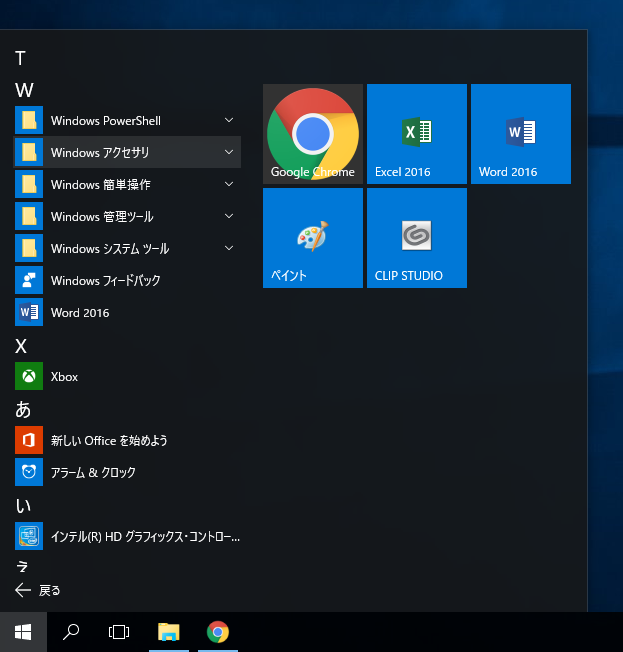Launch the ペイント (Paint) tile
623x652 pixels.
312,238
